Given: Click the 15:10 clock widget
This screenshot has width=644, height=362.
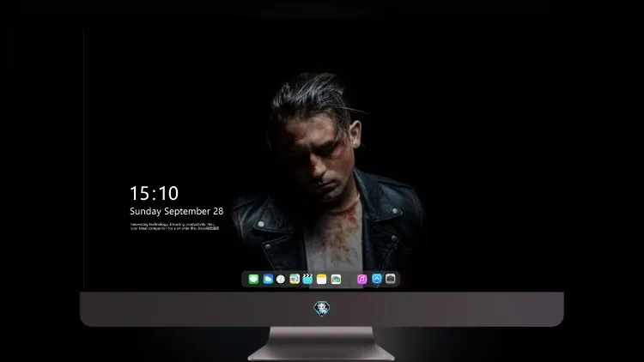Looking at the screenshot, I should pyautogui.click(x=154, y=193).
